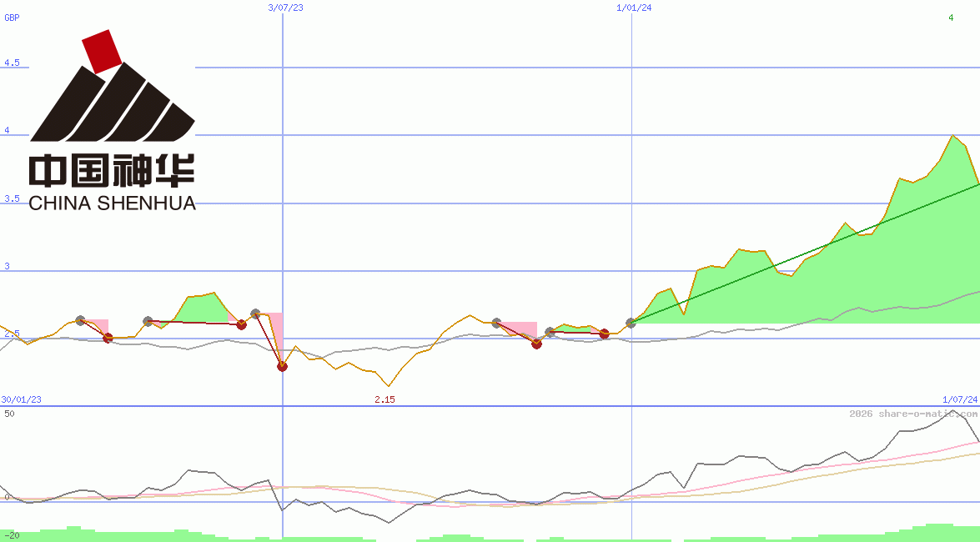The width and height of the screenshot is (980, 542).
Task: Select the red sell marker below the 3/07/23 gridline
Action: pos(282,367)
